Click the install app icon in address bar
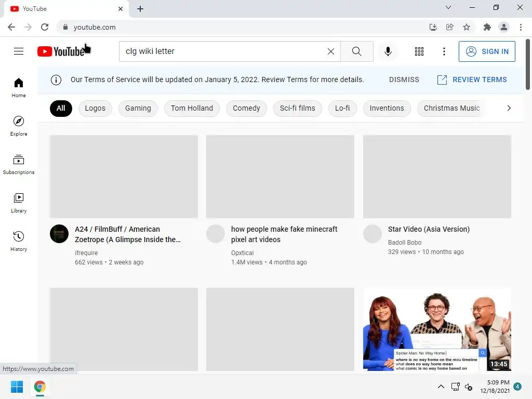 tap(433, 27)
